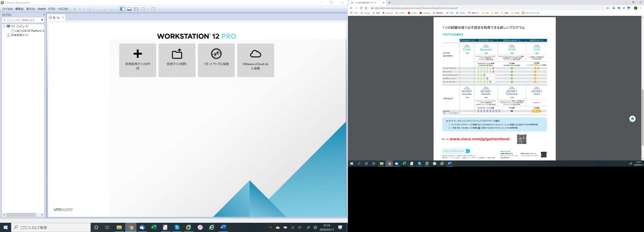
Task: Collapse the マイ コンピュータ tree node
Action: pyautogui.click(x=4, y=26)
